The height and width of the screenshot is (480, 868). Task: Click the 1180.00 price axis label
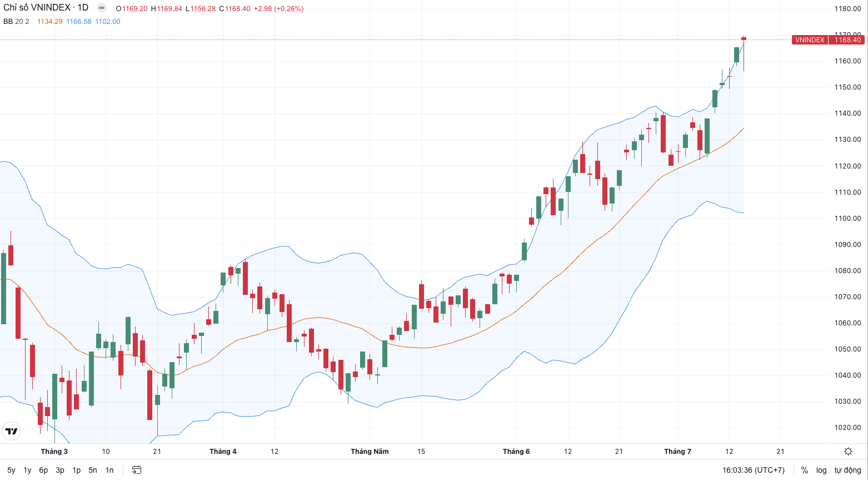(x=847, y=9)
